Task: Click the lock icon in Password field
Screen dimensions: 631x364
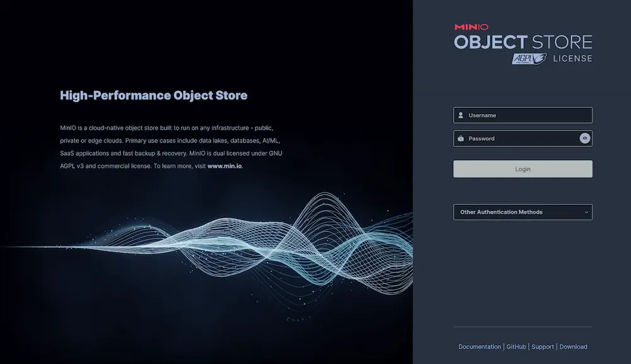Action: (x=461, y=139)
